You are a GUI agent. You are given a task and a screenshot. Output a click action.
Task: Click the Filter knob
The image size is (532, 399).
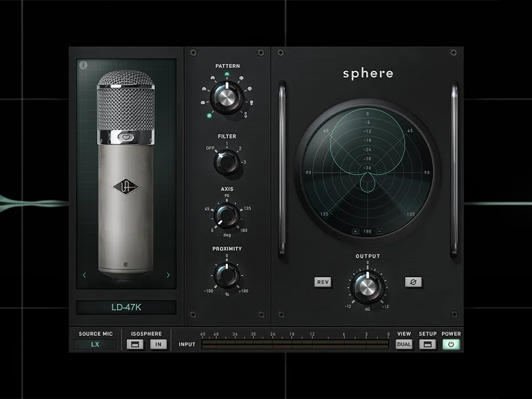point(227,162)
